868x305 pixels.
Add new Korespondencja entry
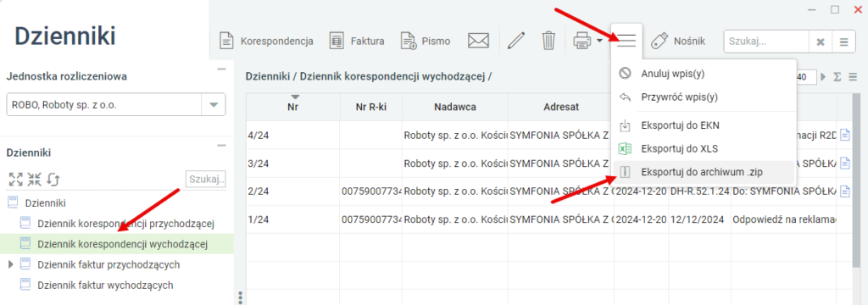point(266,41)
